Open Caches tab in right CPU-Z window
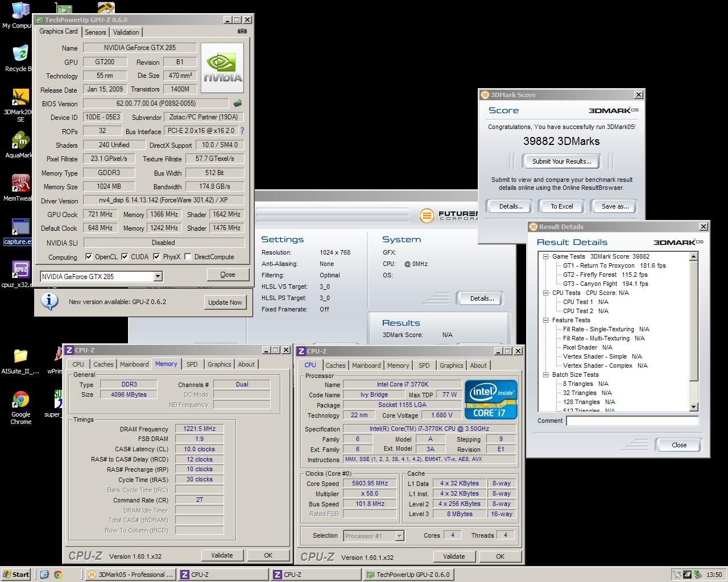This screenshot has width=728, height=582. pos(336,365)
